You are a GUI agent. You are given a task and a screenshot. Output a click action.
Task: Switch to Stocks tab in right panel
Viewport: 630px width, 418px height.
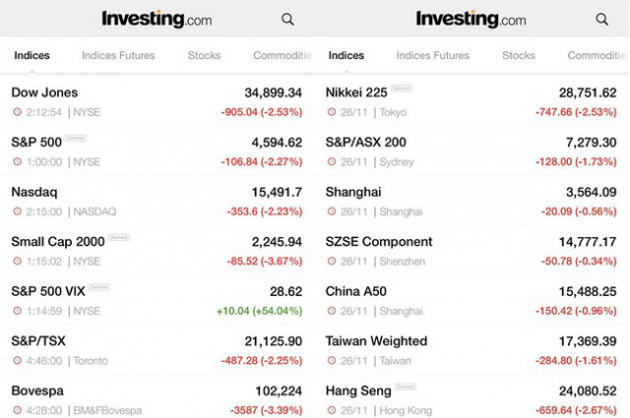(x=518, y=55)
